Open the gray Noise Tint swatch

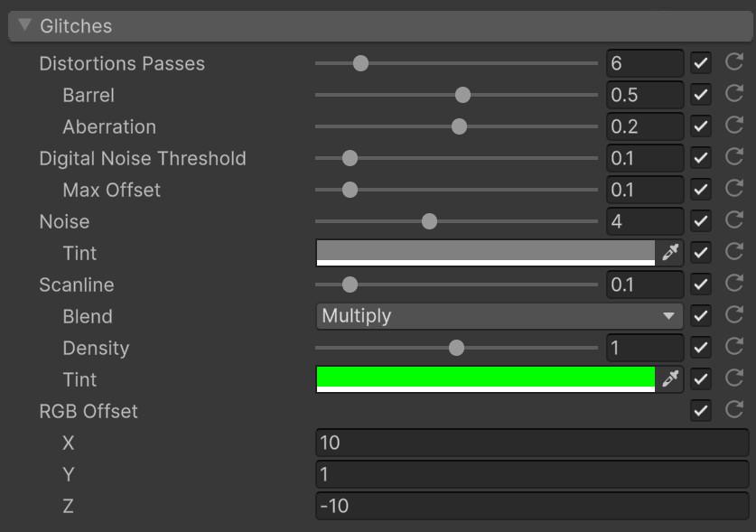485,252
